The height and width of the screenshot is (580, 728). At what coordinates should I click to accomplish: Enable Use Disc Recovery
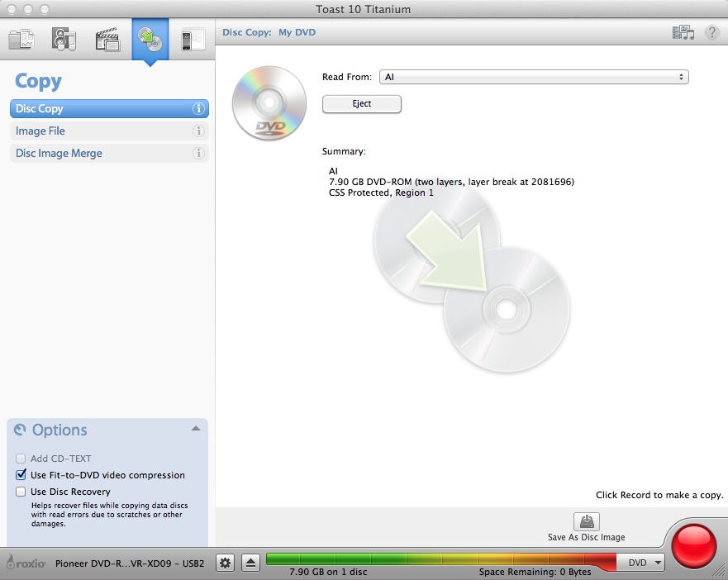(x=21, y=492)
